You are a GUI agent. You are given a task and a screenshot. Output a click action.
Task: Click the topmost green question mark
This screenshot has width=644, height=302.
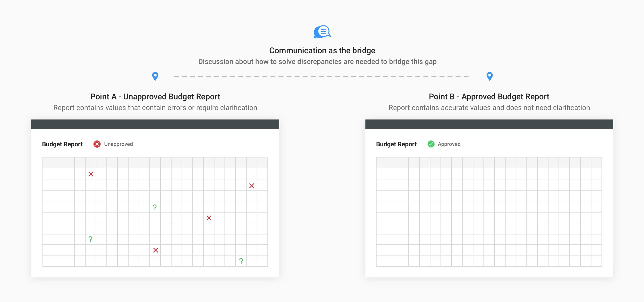coord(155,207)
